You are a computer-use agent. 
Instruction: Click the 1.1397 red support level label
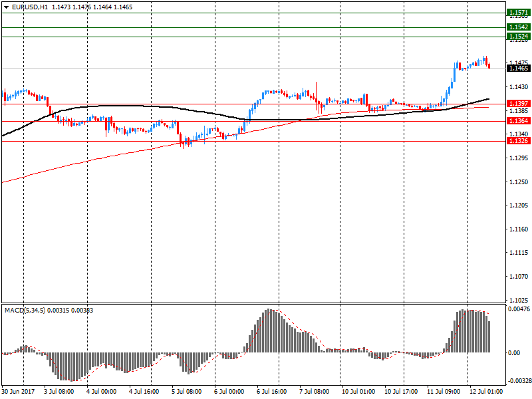pos(519,104)
